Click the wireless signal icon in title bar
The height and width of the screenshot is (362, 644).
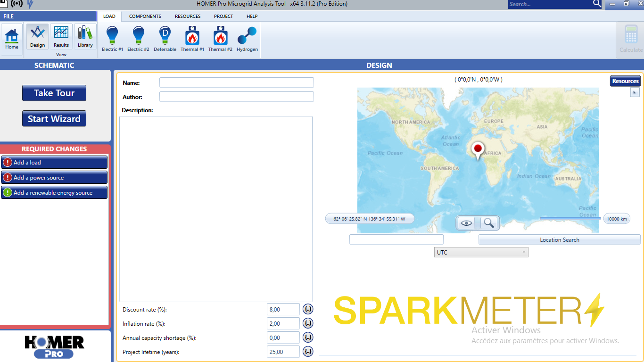[17, 4]
